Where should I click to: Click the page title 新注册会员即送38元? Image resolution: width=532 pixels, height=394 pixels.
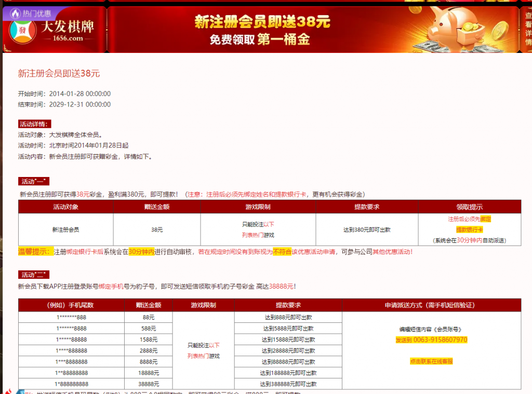click(x=59, y=73)
